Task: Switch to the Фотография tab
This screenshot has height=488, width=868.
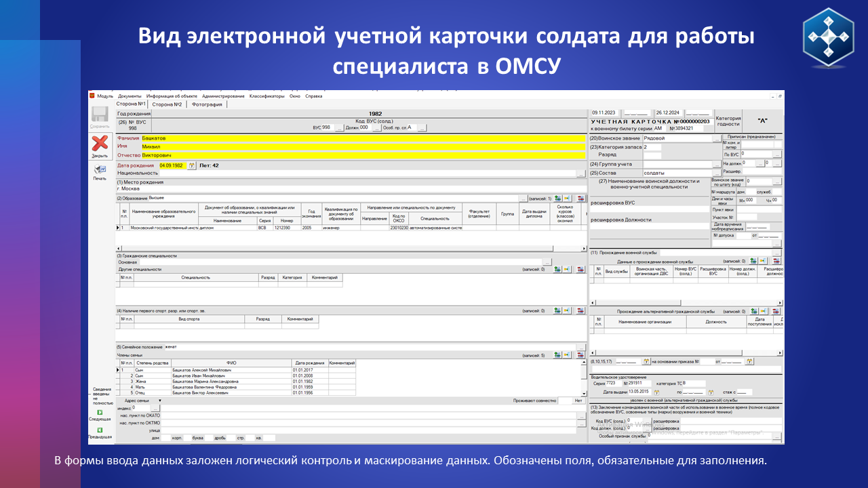Action: (x=207, y=104)
